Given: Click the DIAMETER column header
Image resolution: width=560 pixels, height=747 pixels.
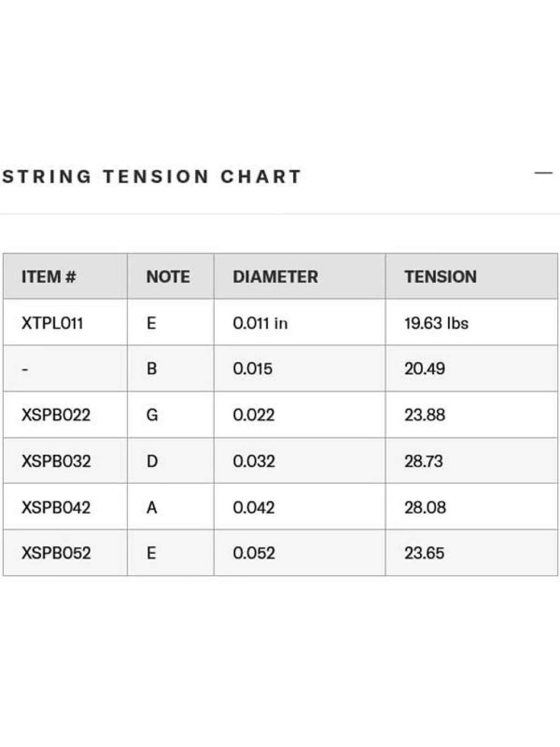Looking at the screenshot, I should click(x=275, y=277).
